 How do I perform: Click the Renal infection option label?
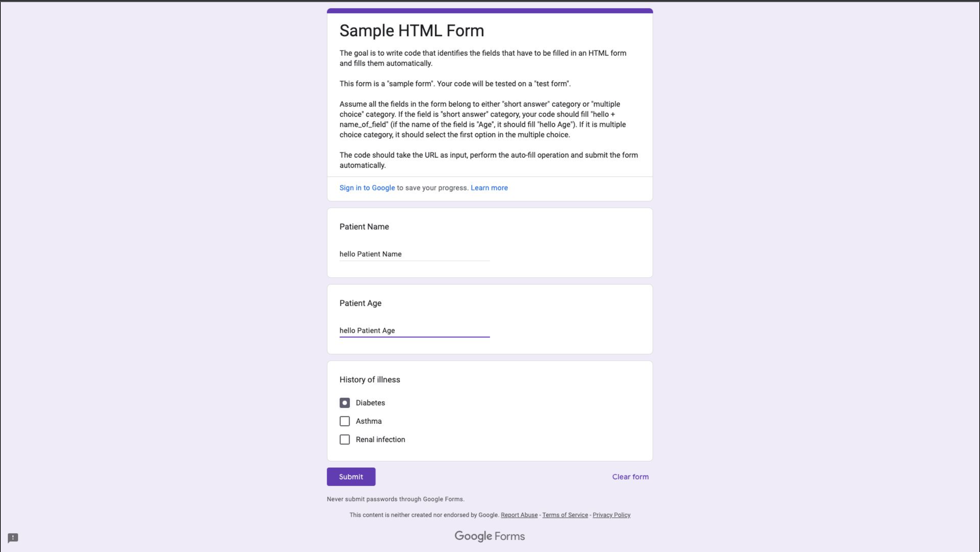(x=380, y=439)
